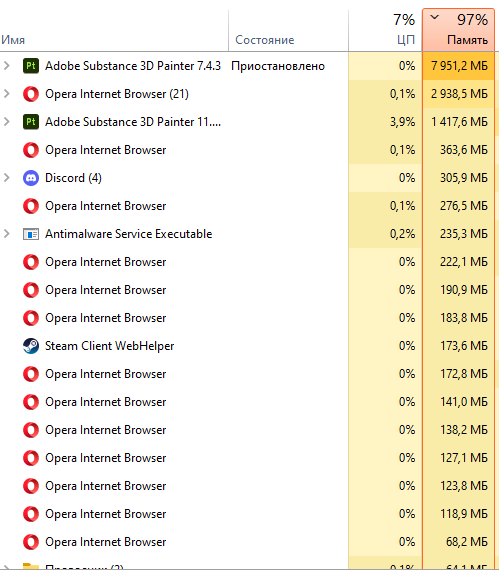Select the 7 951,2 МБ memory cell
The height and width of the screenshot is (572, 499).
coord(459,66)
